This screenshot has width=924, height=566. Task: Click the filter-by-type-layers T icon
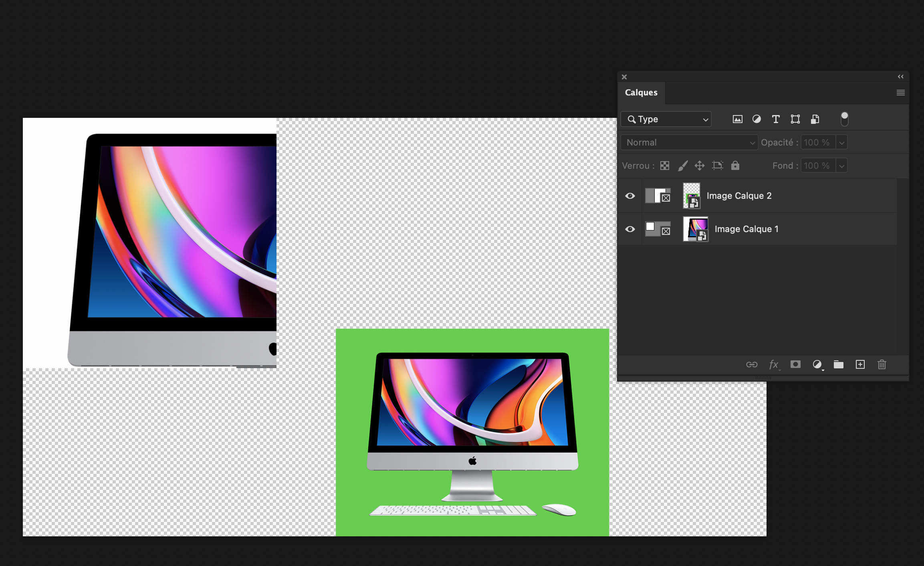tap(776, 119)
